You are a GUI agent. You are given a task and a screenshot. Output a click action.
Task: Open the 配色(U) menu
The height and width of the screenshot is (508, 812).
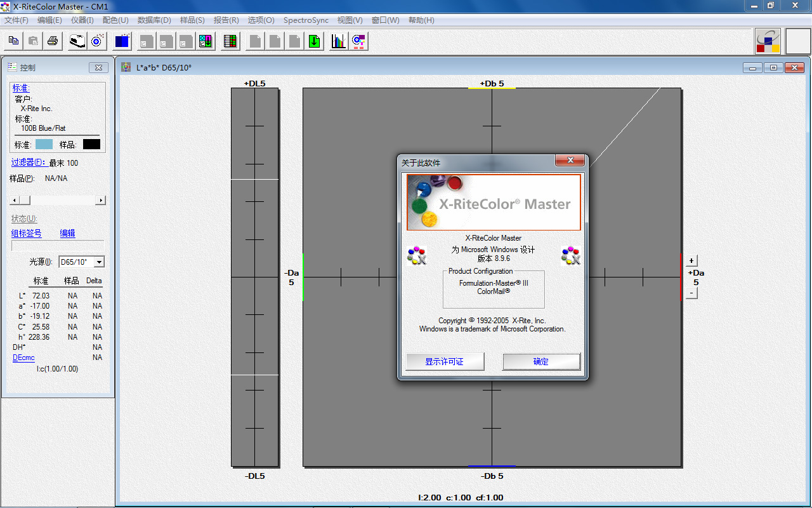115,20
